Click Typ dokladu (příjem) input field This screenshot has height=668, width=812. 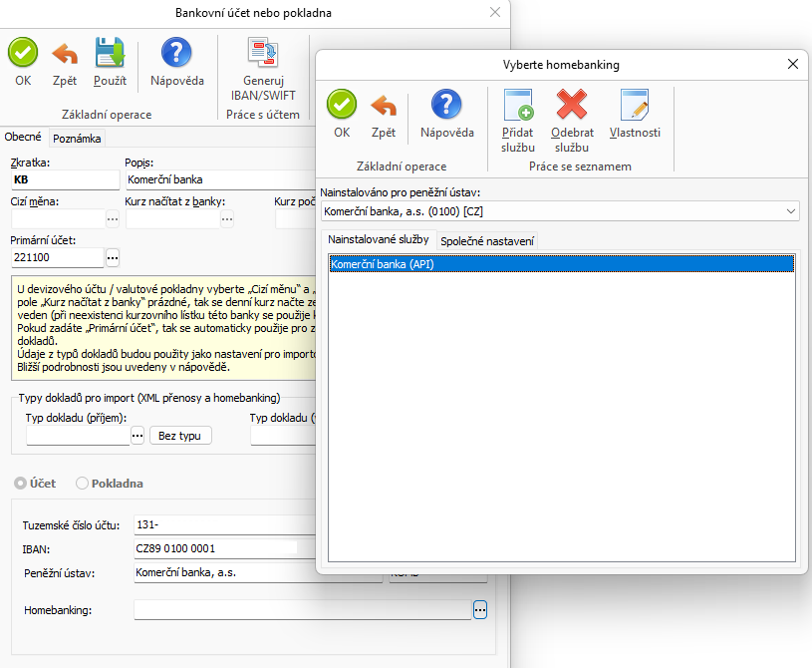pyautogui.click(x=78, y=436)
